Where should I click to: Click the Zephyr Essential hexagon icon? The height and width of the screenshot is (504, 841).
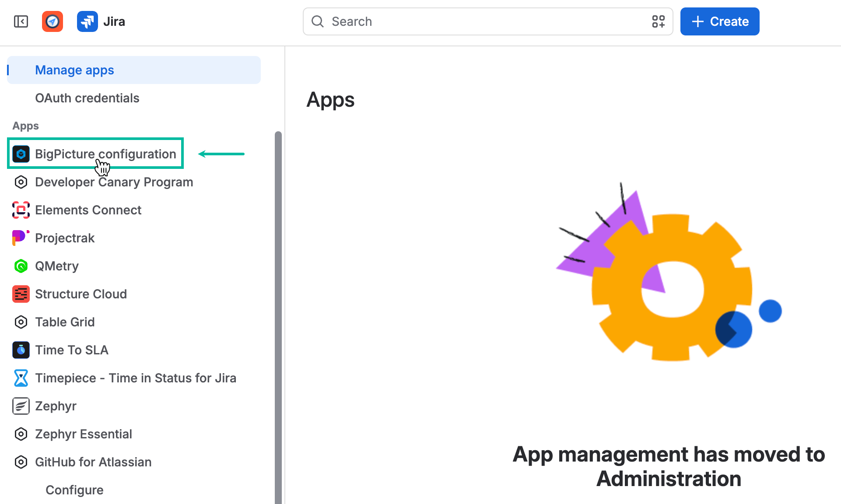(x=21, y=434)
